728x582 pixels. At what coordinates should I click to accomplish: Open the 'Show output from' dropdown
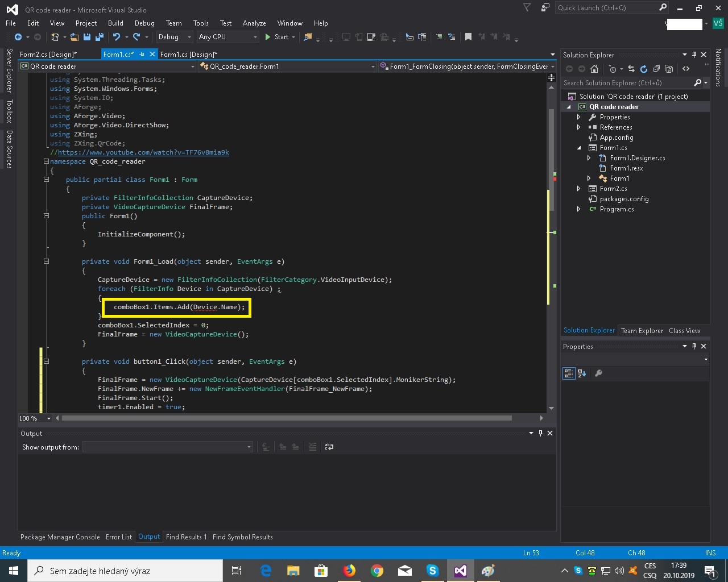[x=167, y=447]
